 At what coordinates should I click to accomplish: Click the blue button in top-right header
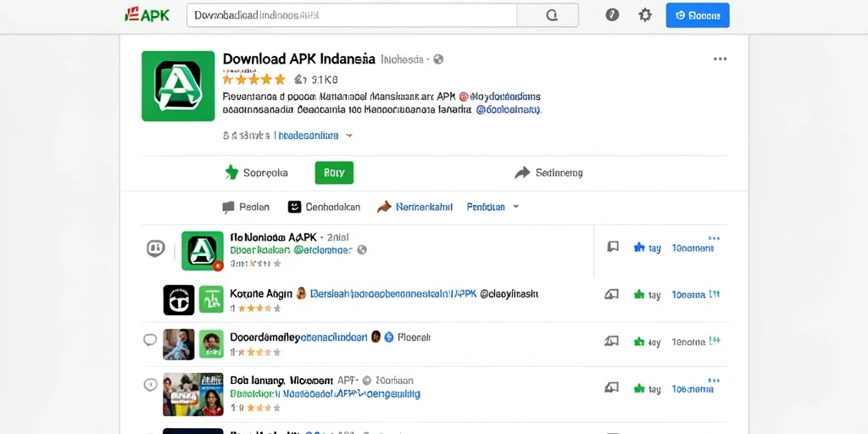tap(698, 15)
